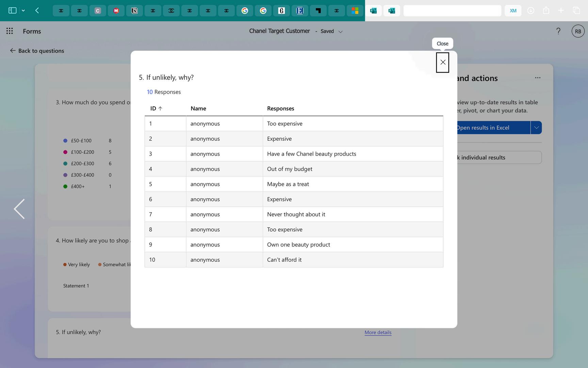This screenshot has width=588, height=368.
Task: Expand the Open results in Excel dropdown arrow
Action: [x=536, y=128]
